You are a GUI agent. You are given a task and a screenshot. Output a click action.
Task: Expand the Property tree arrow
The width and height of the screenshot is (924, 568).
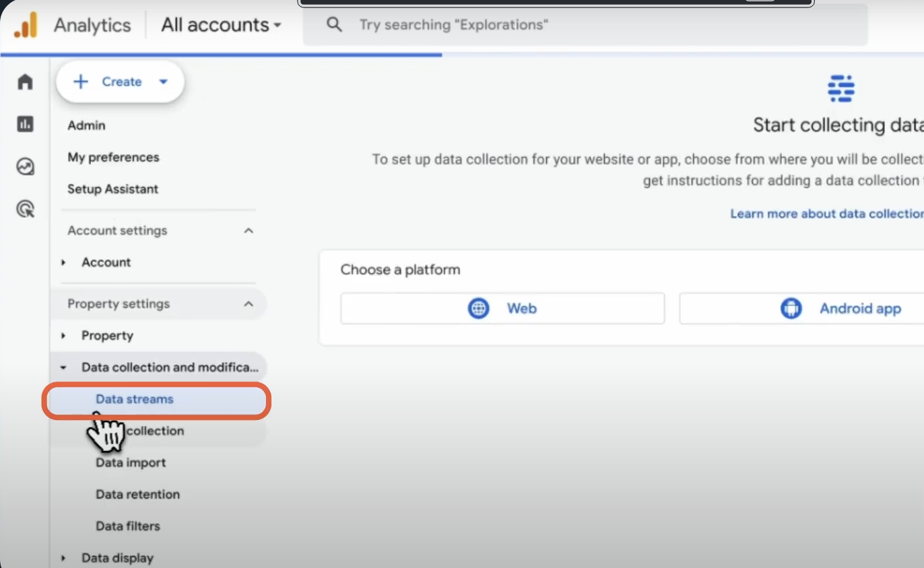64,336
